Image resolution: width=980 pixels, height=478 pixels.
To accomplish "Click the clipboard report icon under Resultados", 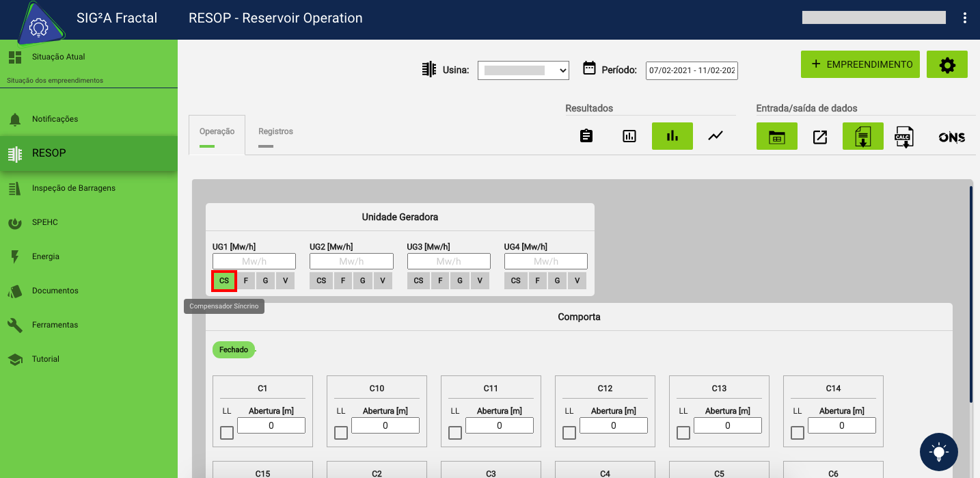I will click(586, 136).
